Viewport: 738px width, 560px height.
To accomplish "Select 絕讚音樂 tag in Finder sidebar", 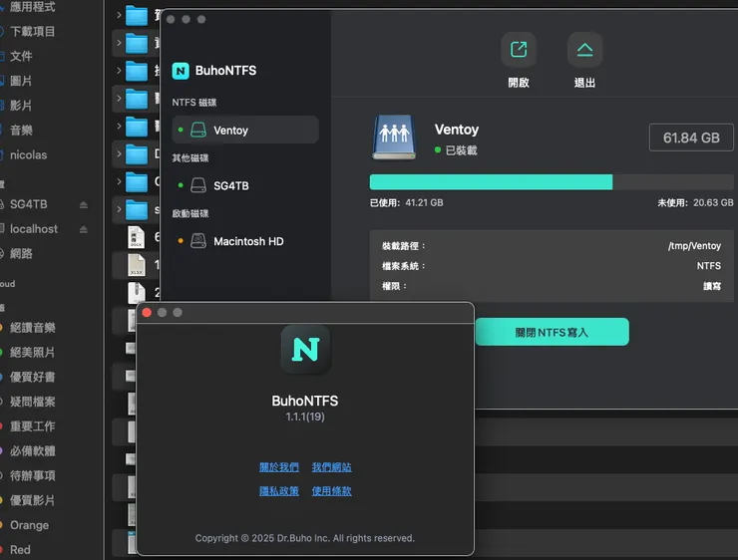I will (x=33, y=328).
